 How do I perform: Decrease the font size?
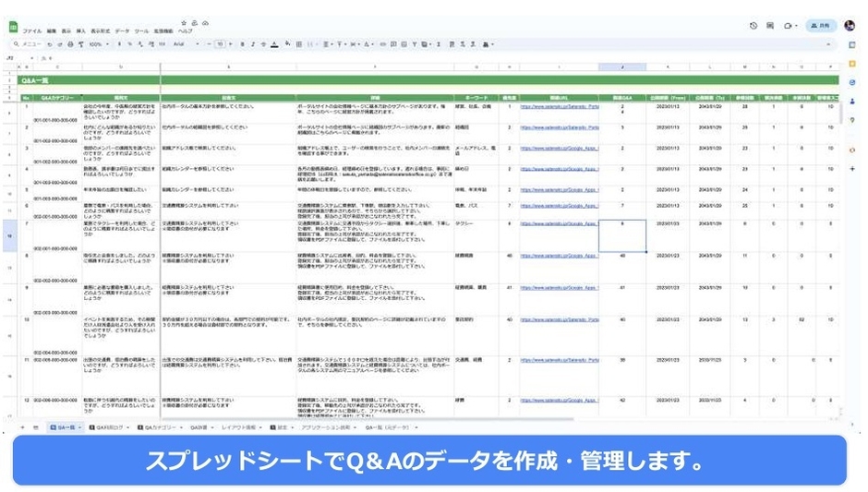tap(210, 44)
